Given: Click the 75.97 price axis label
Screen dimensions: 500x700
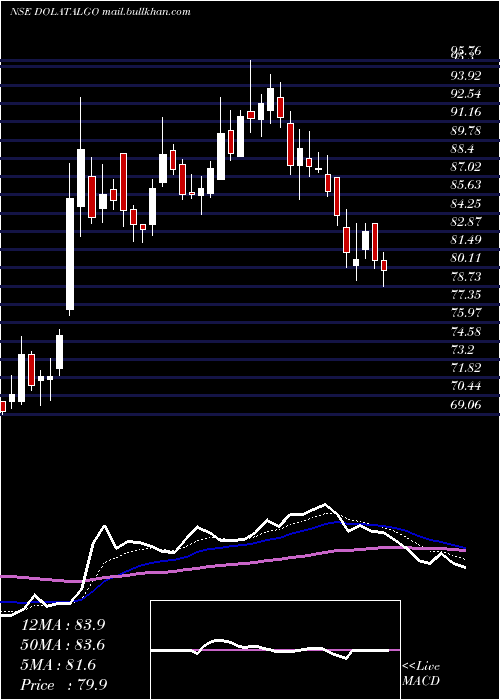Looking at the screenshot, I should click(466, 312).
